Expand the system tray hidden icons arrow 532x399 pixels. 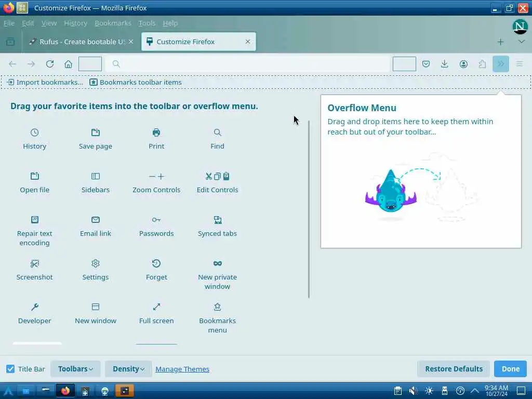tap(475, 391)
